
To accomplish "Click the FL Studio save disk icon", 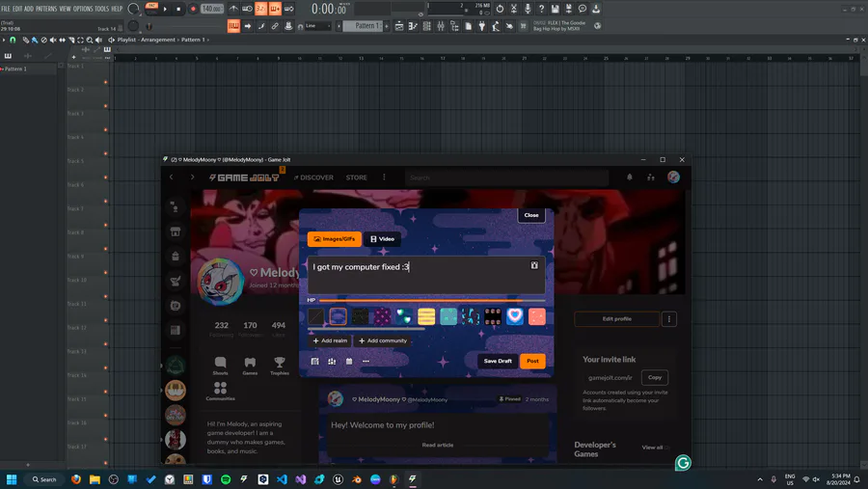I will (555, 9).
